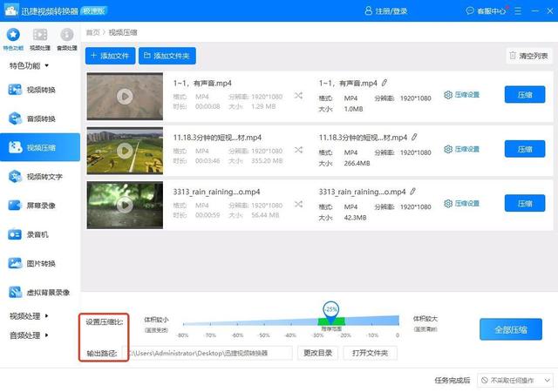The image size is (558, 392).
Task: Click the 虚拟背景录像 sidebar icon
Action: pos(15,293)
